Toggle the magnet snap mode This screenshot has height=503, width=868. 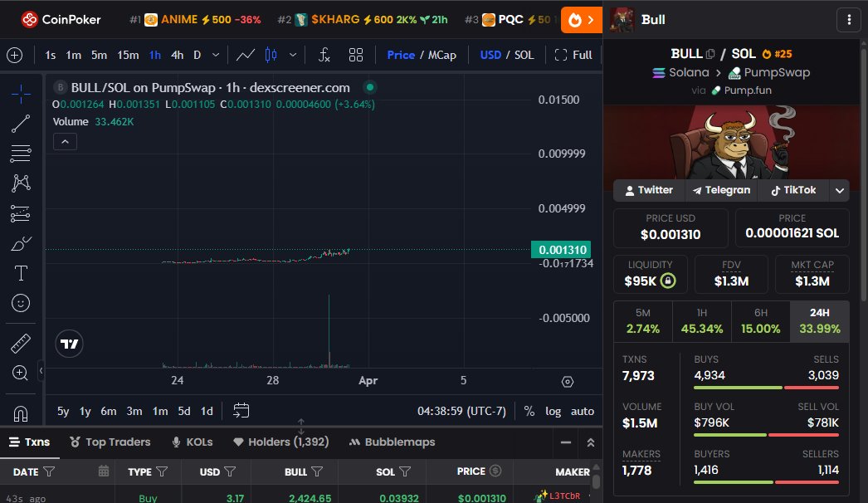click(21, 413)
